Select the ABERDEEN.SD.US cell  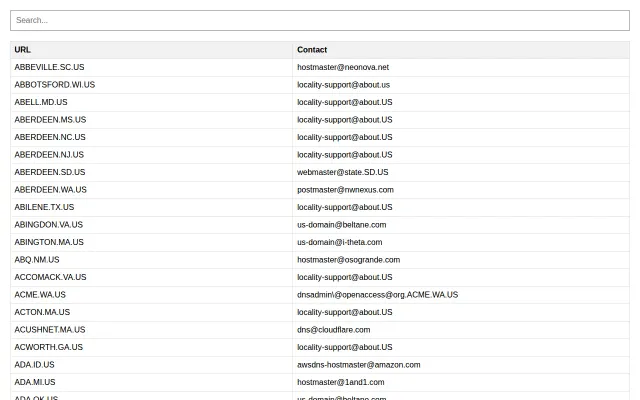(x=151, y=173)
